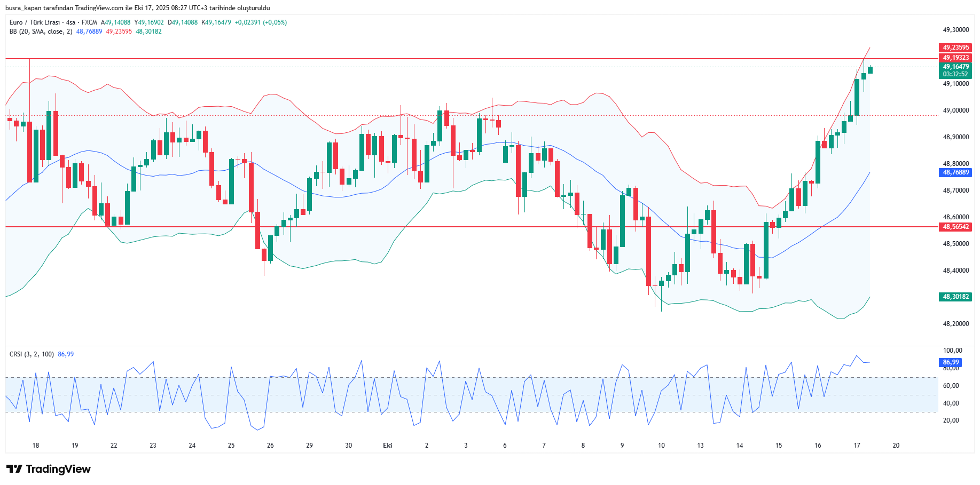Click the busra_kapan header attribution text
The width and height of the screenshot is (980, 485).
click(137, 8)
